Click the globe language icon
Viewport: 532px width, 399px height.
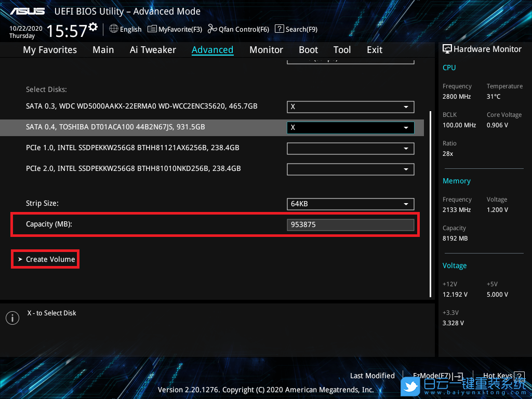(x=114, y=29)
